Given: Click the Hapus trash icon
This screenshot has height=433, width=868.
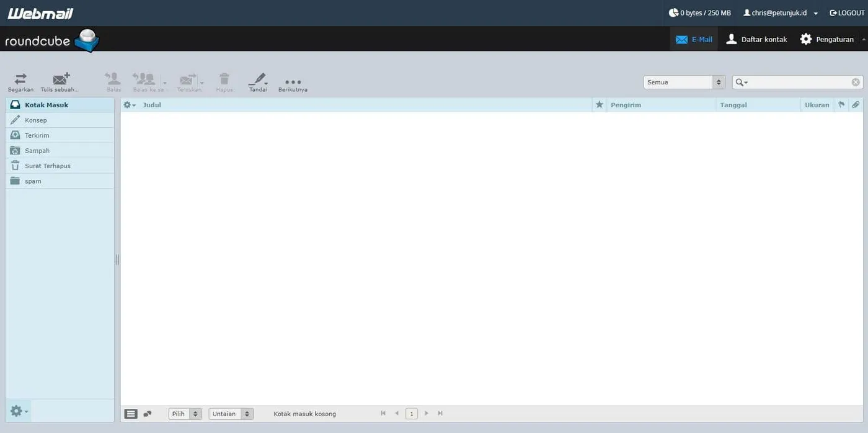Looking at the screenshot, I should (224, 79).
